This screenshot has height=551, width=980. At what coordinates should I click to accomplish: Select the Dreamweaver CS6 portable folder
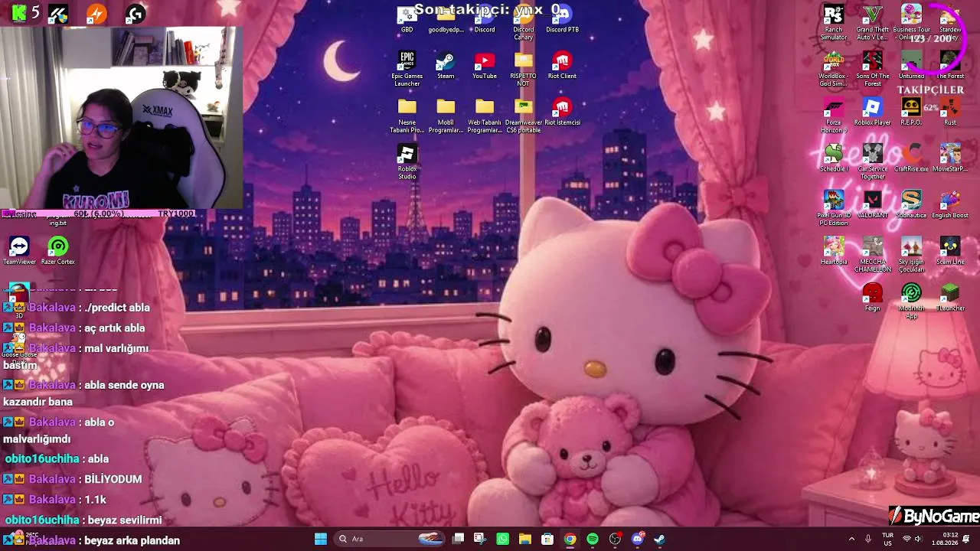[x=524, y=116]
